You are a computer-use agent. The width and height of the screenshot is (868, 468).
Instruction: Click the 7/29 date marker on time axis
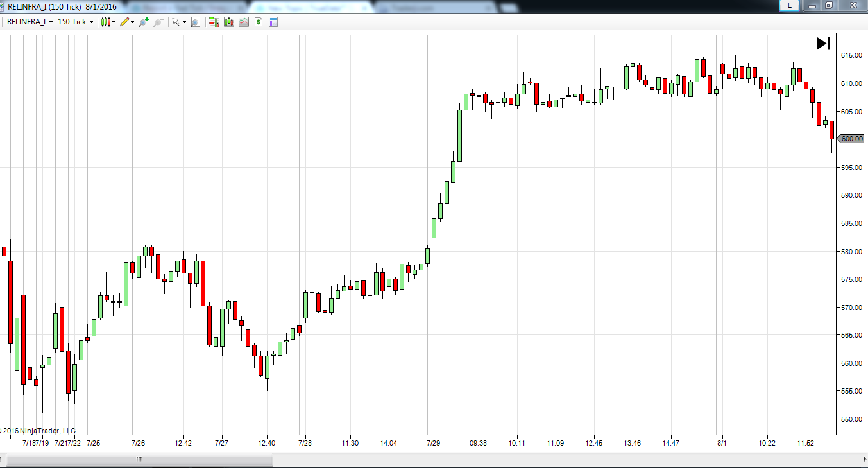(x=433, y=443)
